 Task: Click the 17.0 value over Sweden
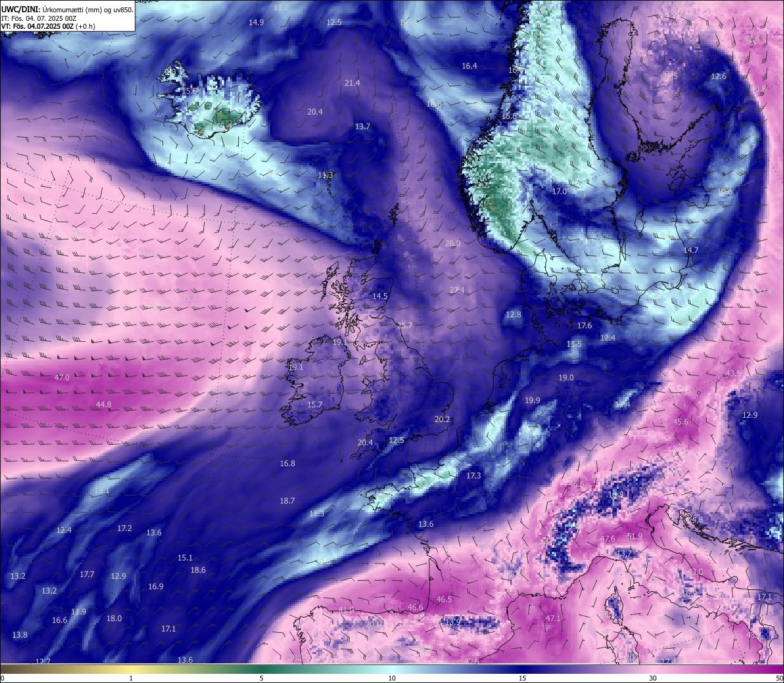(559, 192)
